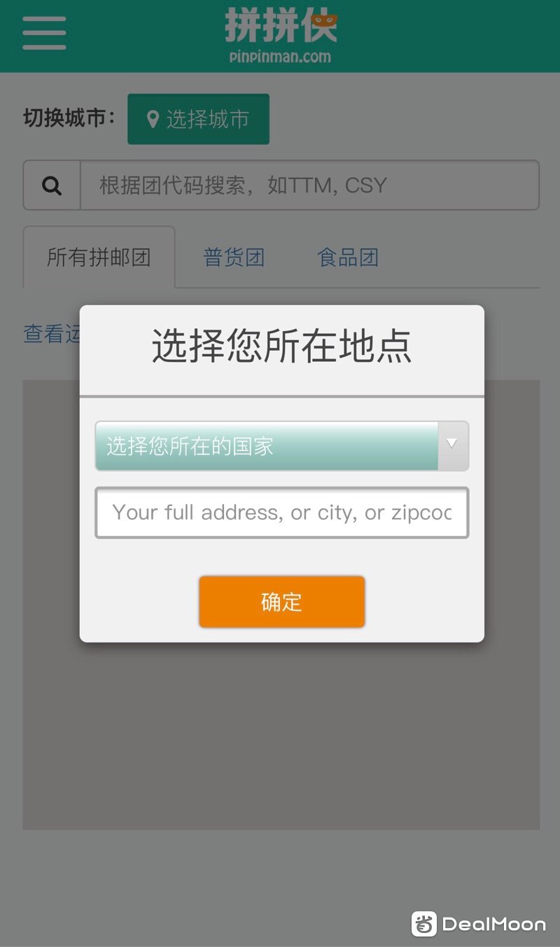Click the gray map area below dialog
This screenshot has height=947, width=560.
point(281,735)
